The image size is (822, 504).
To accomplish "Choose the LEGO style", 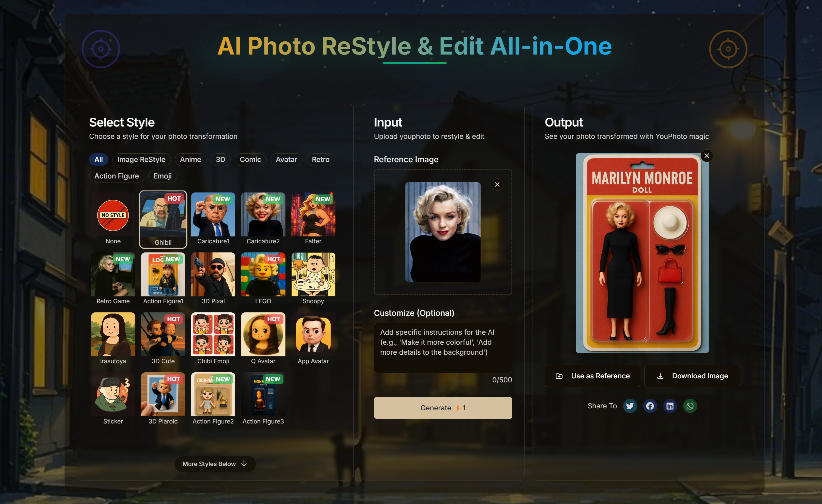I will [x=263, y=279].
